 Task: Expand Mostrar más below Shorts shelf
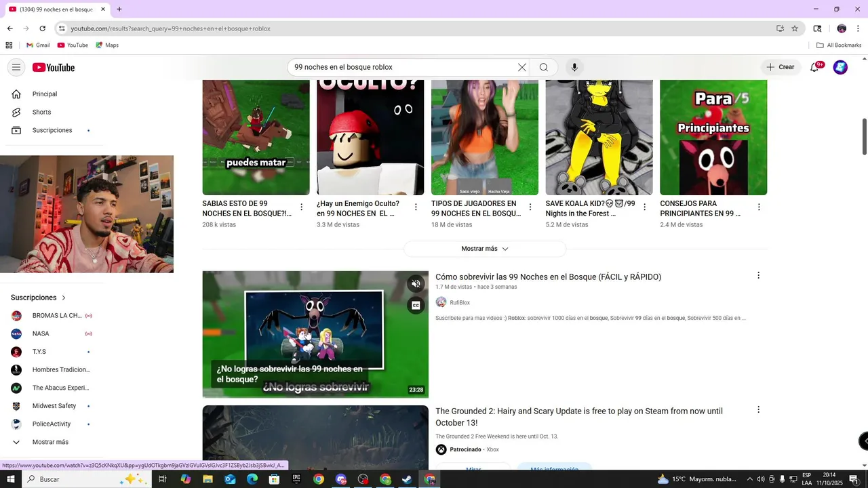click(485, 249)
